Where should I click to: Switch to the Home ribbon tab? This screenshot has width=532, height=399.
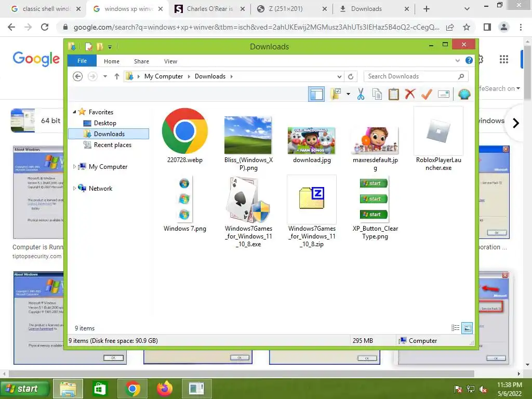[112, 61]
